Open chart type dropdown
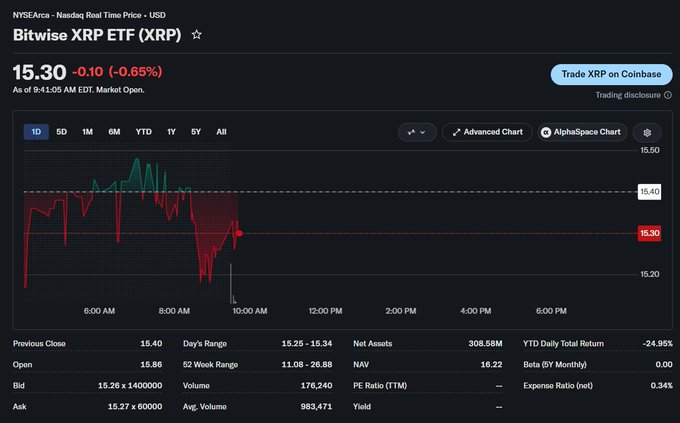The width and height of the screenshot is (680, 423). [417, 132]
